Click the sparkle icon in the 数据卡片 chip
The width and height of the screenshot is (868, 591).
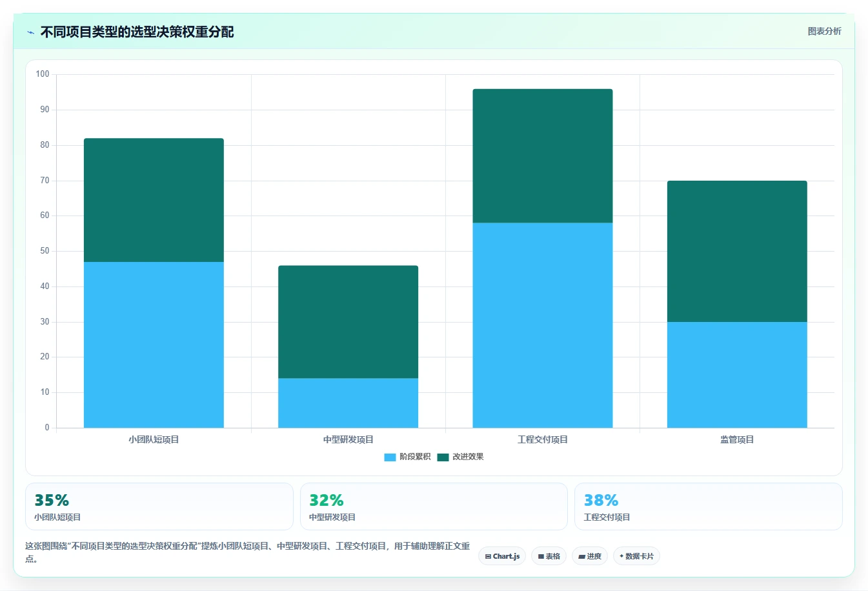coord(621,556)
